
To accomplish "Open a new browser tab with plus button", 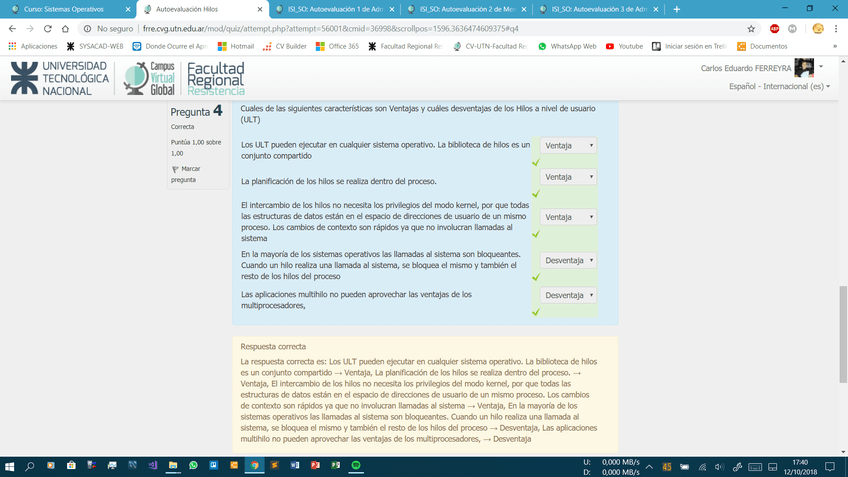I will tap(677, 9).
